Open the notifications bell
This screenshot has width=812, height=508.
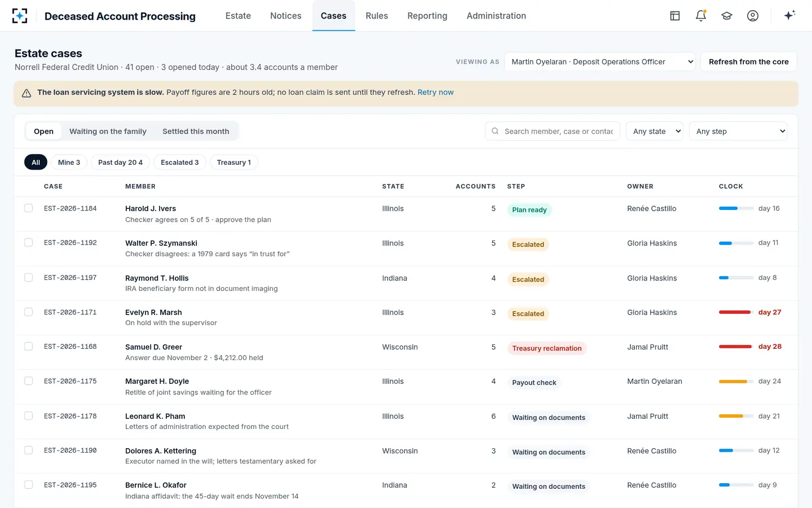[701, 16]
